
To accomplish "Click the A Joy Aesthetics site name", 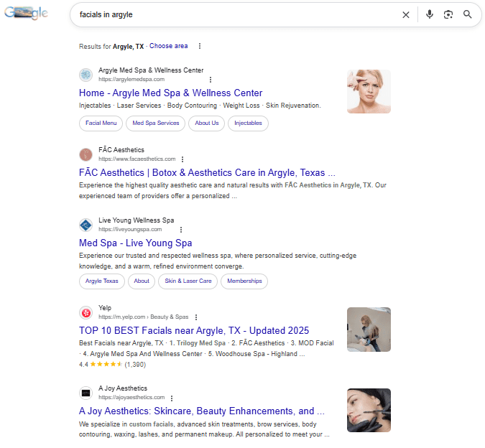I will tap(123, 388).
